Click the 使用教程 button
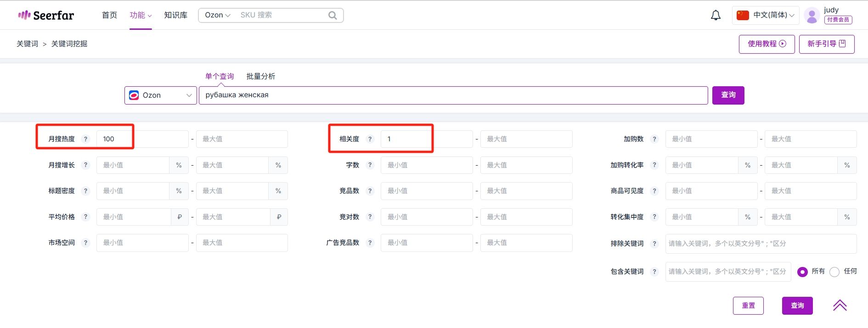Screen dimensions: 868x328 click(x=767, y=44)
